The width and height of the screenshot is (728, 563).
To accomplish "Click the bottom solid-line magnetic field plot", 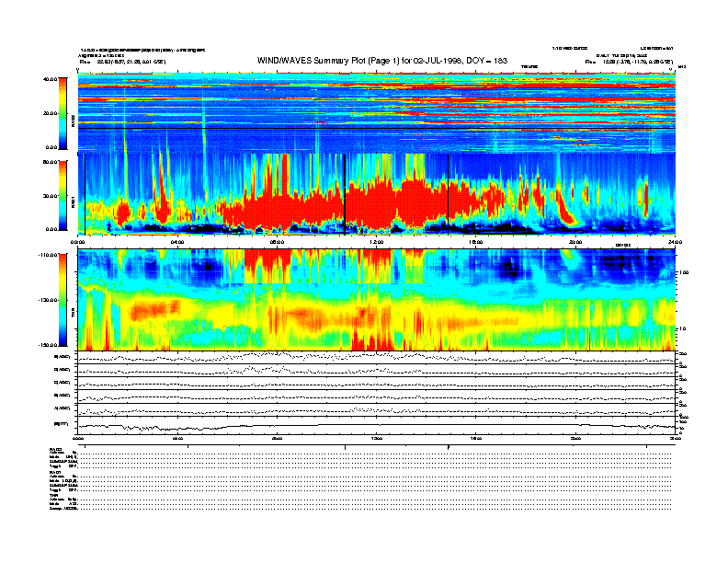I will (376, 426).
